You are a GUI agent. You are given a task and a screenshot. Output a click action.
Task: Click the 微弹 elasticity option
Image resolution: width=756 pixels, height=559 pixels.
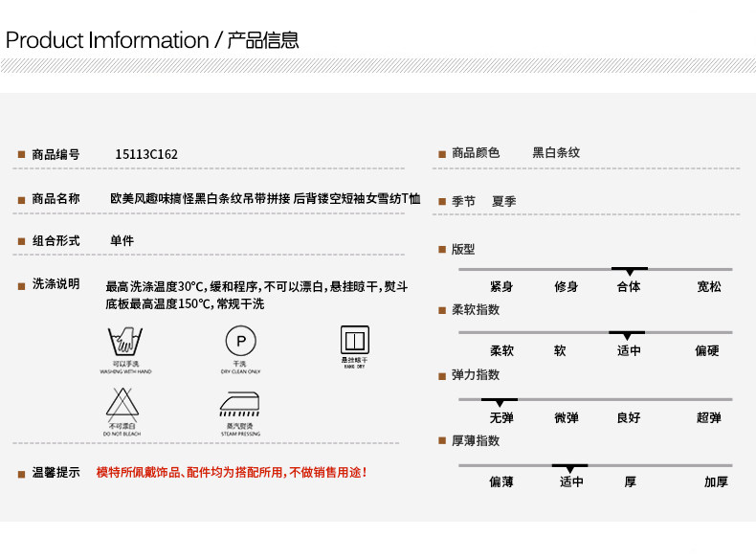coord(566,417)
